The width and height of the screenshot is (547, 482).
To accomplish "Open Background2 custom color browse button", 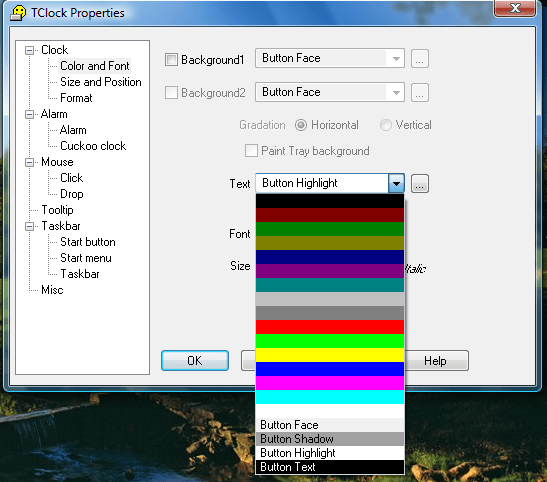I will [420, 92].
